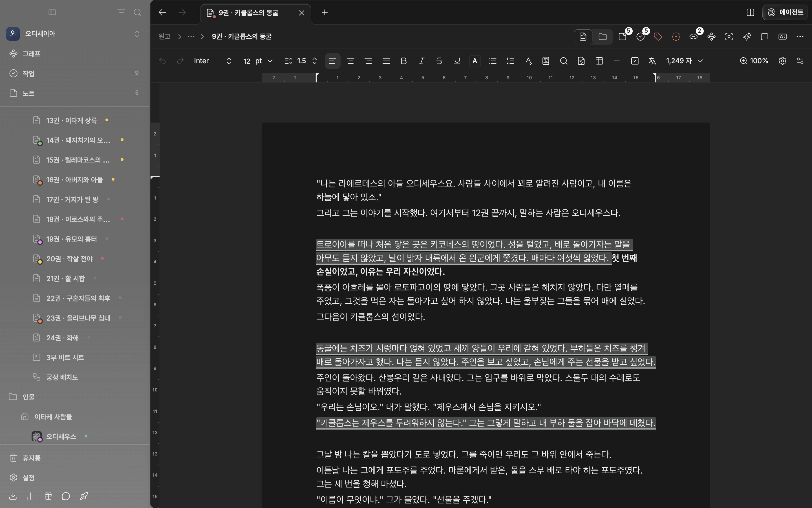This screenshot has height=508, width=812.
Task: Click the 에이전트 button
Action: [785, 12]
